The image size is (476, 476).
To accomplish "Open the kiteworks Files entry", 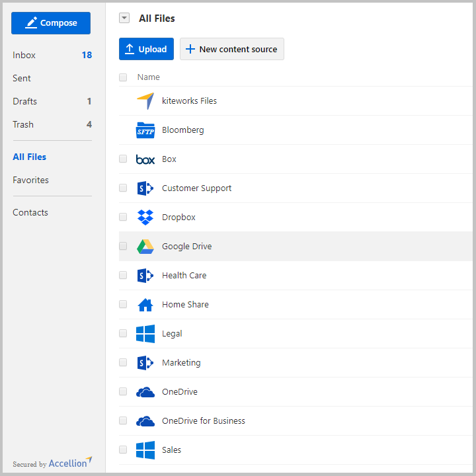I will pyautogui.click(x=190, y=100).
